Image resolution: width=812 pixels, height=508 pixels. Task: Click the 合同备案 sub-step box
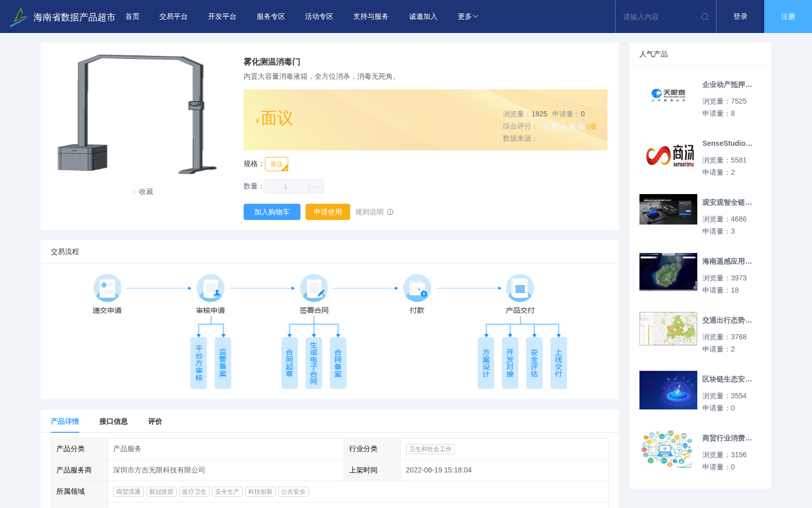[338, 363]
